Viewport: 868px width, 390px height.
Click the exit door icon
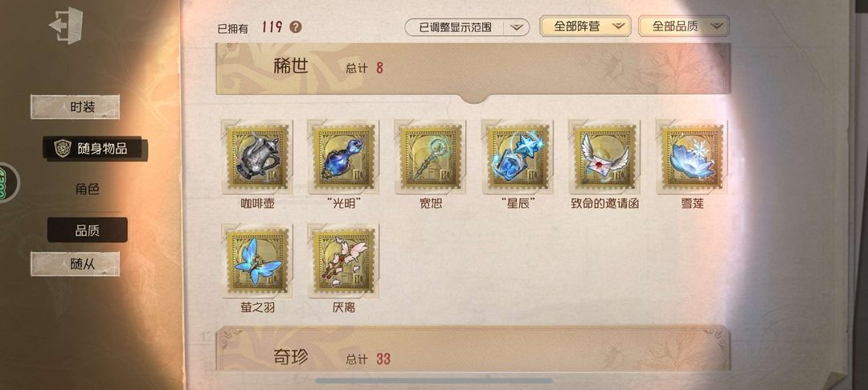66,26
